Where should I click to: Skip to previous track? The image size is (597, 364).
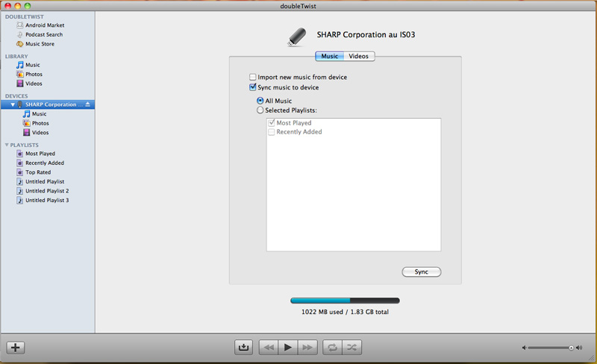pos(269,348)
